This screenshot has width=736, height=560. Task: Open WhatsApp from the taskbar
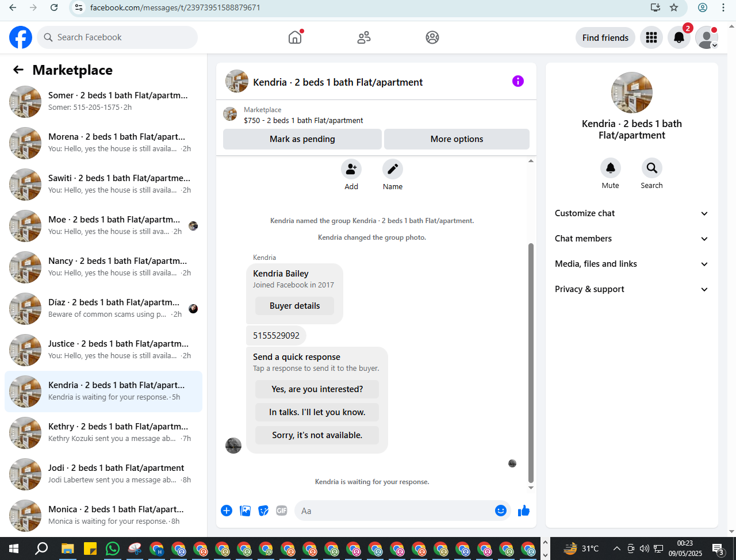113,549
